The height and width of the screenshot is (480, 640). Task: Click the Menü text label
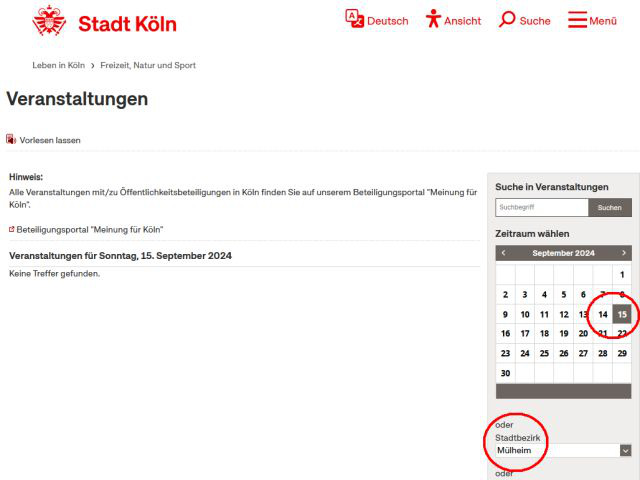[x=603, y=21]
